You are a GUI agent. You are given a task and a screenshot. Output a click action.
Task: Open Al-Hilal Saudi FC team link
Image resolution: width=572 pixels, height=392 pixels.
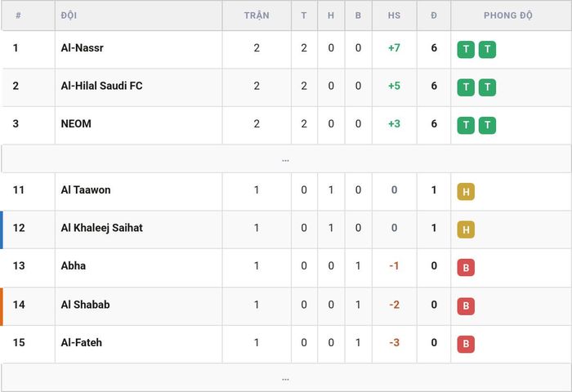[101, 86]
